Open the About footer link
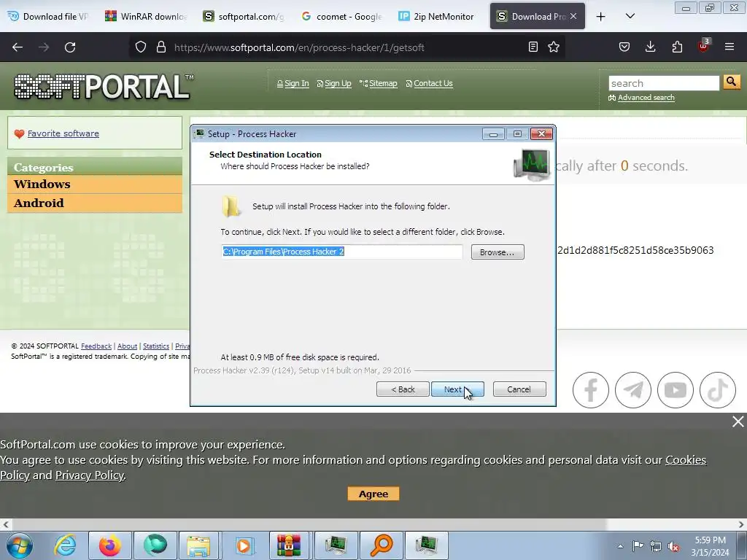Viewport: 747px width, 560px height. [x=127, y=346]
